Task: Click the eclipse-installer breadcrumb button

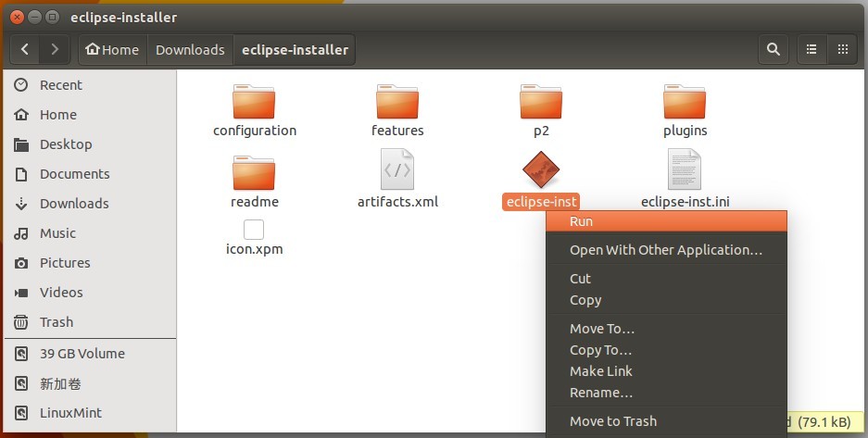Action: coord(295,50)
